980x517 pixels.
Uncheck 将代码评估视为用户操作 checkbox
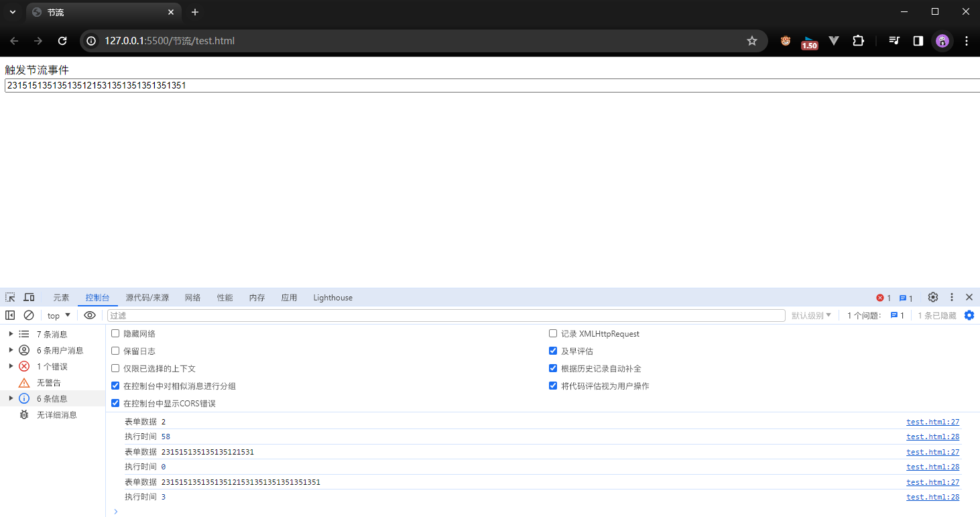click(x=553, y=386)
